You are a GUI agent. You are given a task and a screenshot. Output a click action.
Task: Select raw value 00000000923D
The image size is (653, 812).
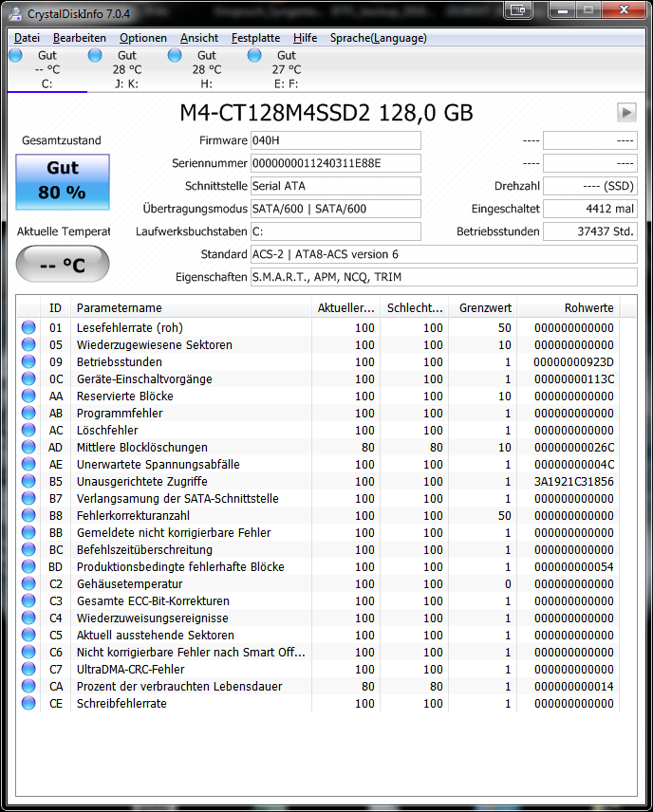(573, 361)
